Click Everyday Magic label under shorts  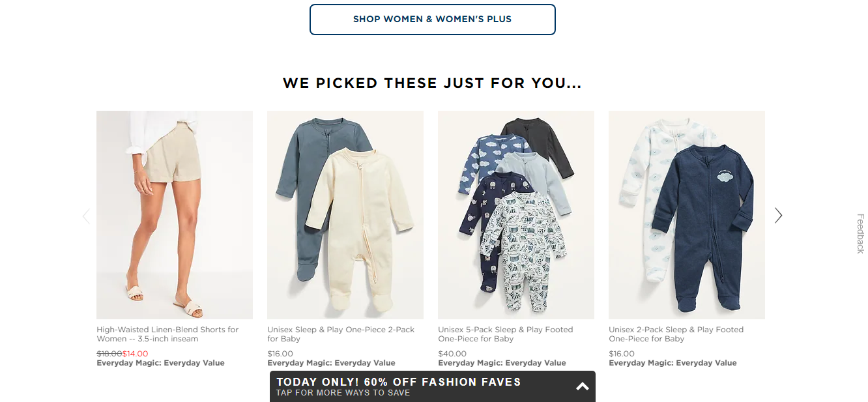coord(160,363)
